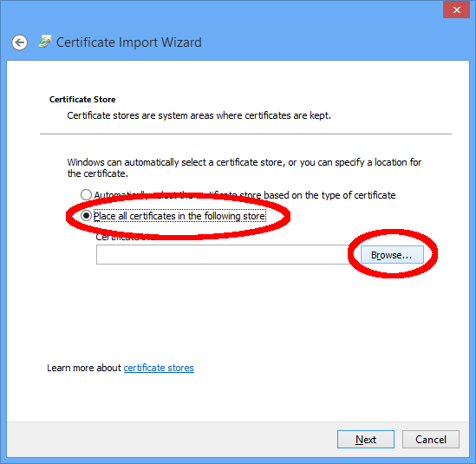Screen dimensions: 476x464
Task: Click the 'Certificate stores are system areas' description
Action: coord(199,115)
